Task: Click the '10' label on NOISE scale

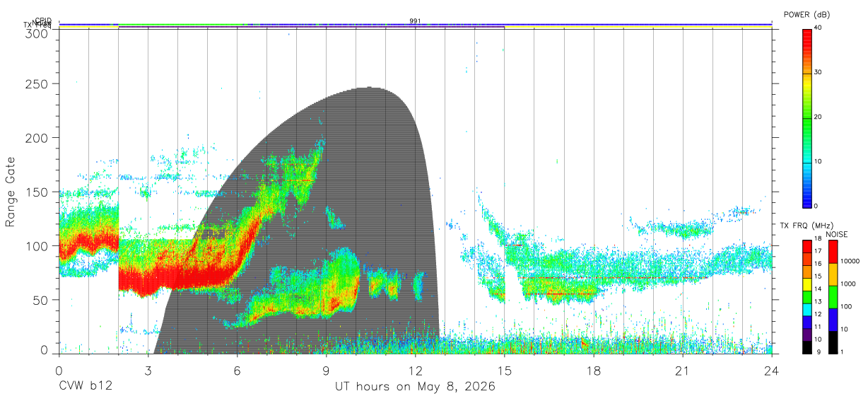Action: (x=845, y=329)
